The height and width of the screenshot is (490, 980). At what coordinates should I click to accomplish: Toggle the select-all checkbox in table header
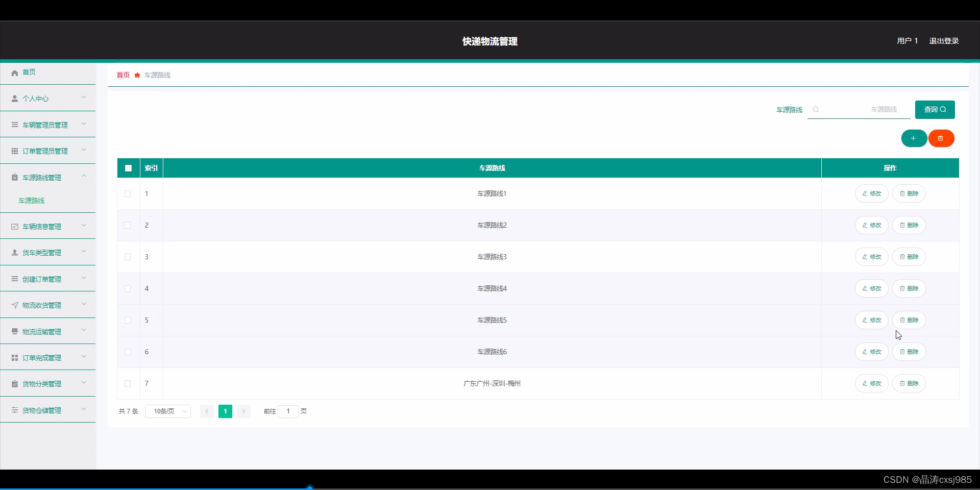coord(128,168)
